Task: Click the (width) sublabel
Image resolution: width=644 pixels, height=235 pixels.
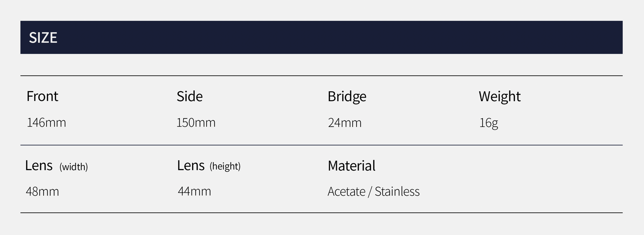Action: click(x=74, y=167)
